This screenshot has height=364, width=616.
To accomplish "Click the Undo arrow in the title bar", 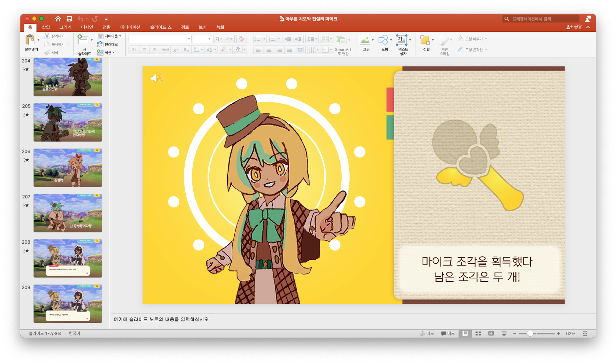I will click(80, 19).
